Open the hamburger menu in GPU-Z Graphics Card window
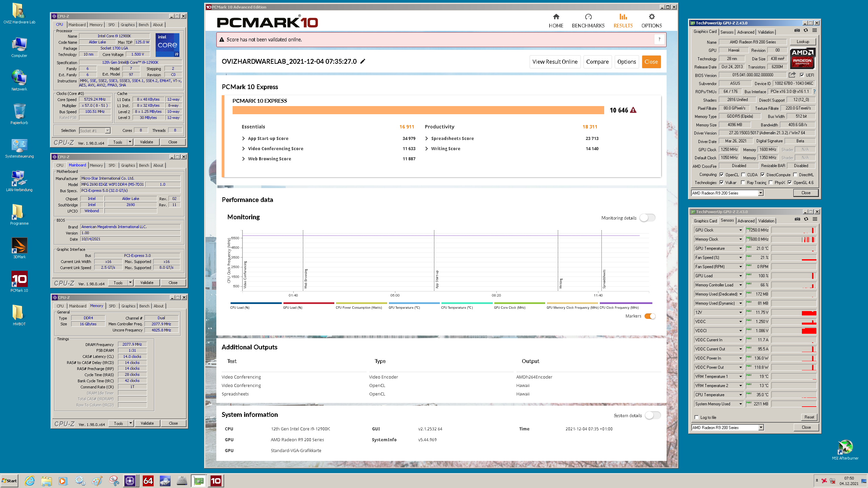The image size is (868, 488). (x=814, y=30)
